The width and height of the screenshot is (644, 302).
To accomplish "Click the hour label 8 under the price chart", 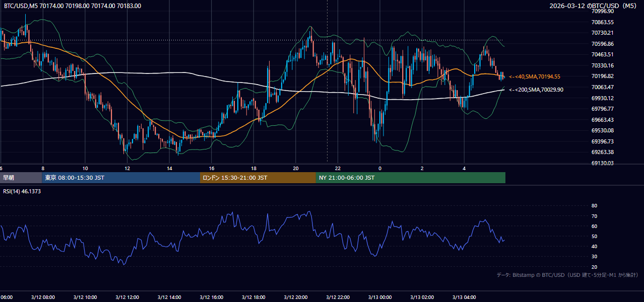I will (x=43, y=168).
